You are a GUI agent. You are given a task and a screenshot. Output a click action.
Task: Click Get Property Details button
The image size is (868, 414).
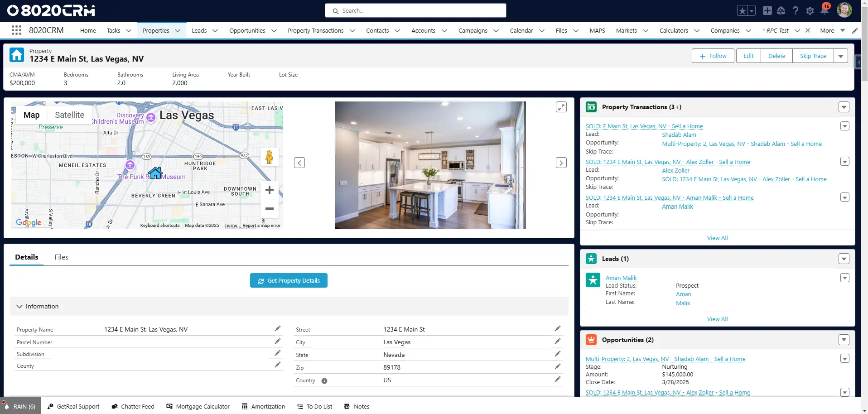pos(289,281)
